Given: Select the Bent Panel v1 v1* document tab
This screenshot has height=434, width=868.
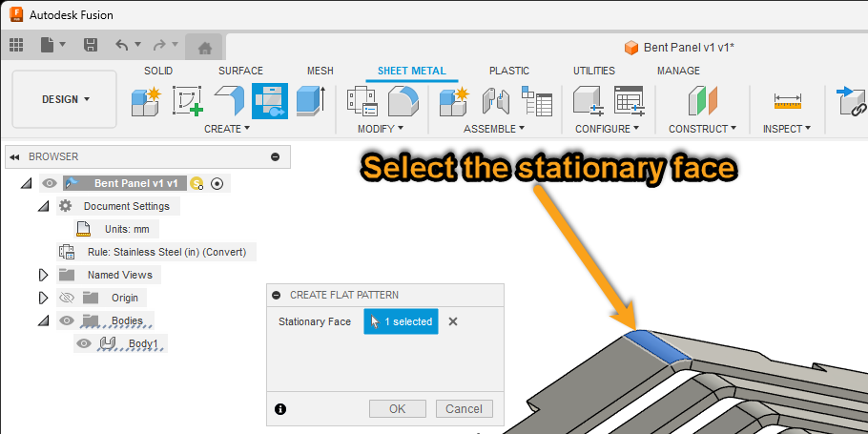Looking at the screenshot, I should pos(679,48).
